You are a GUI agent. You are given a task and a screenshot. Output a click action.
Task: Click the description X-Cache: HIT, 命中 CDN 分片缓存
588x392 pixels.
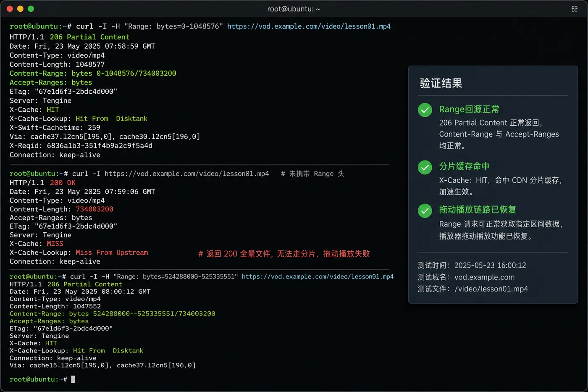(501, 180)
